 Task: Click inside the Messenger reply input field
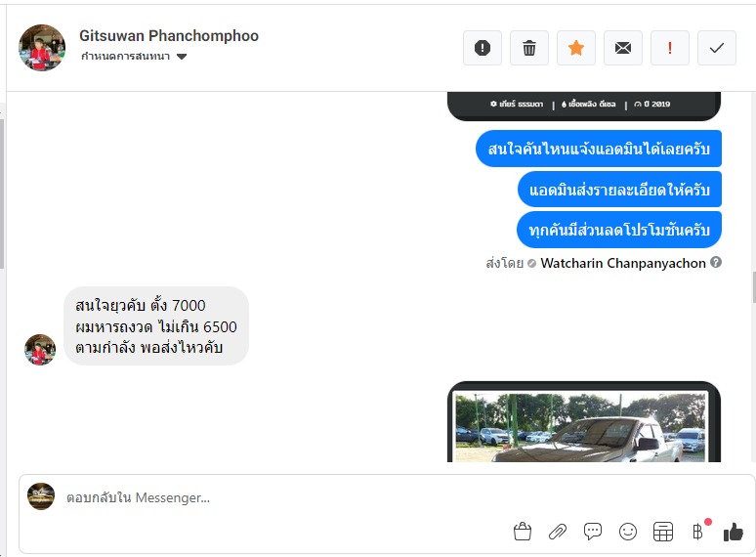click(386, 497)
